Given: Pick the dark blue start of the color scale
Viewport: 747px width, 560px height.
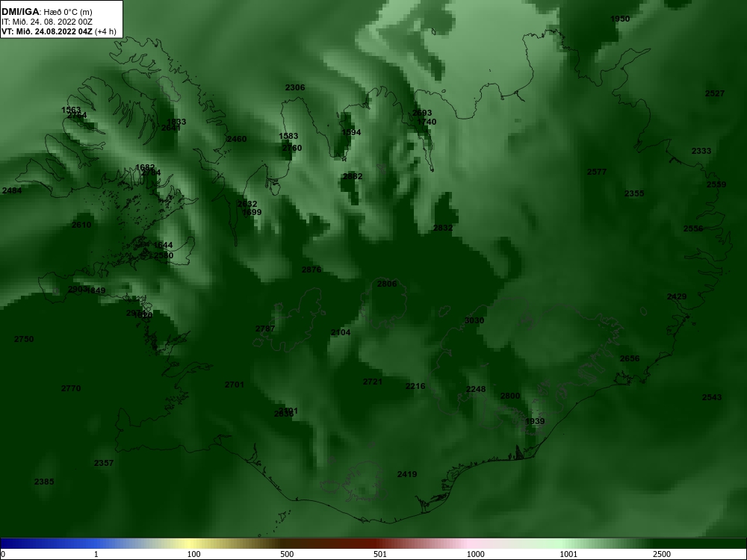Looking at the screenshot, I should click(x=7, y=544).
